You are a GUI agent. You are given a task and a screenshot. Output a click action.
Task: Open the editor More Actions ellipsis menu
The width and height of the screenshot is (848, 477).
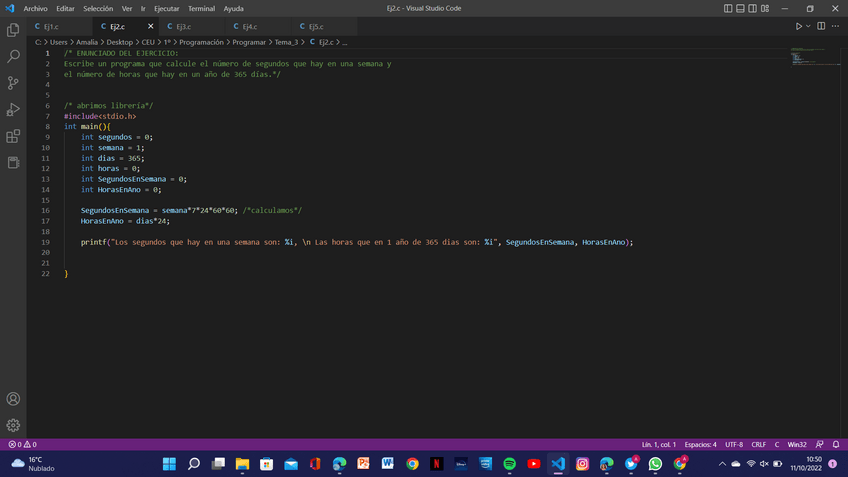point(835,26)
